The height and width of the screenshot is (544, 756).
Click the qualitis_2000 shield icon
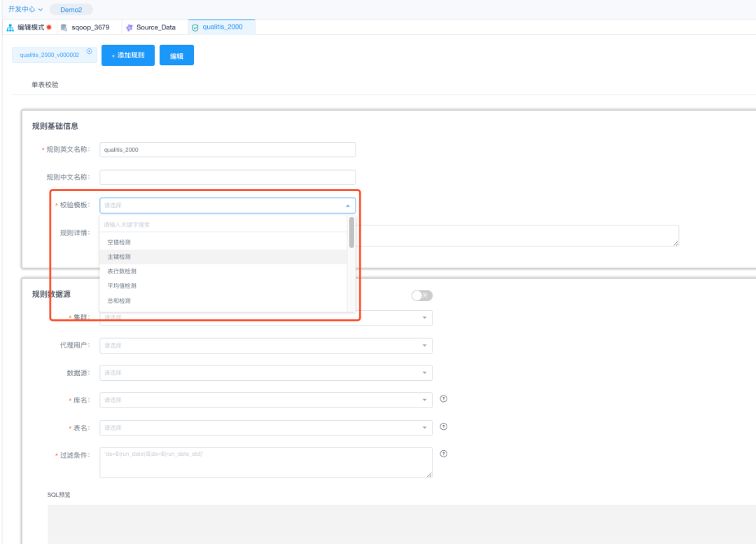195,27
